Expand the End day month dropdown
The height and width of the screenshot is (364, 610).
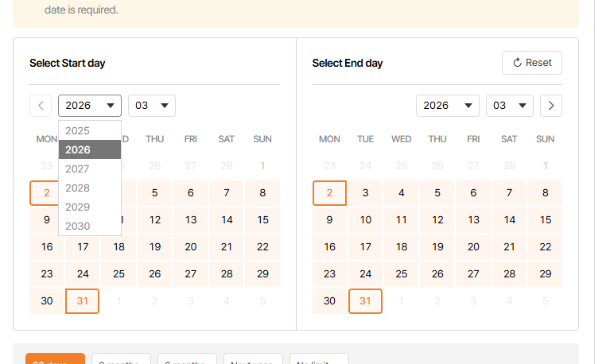[x=510, y=106]
